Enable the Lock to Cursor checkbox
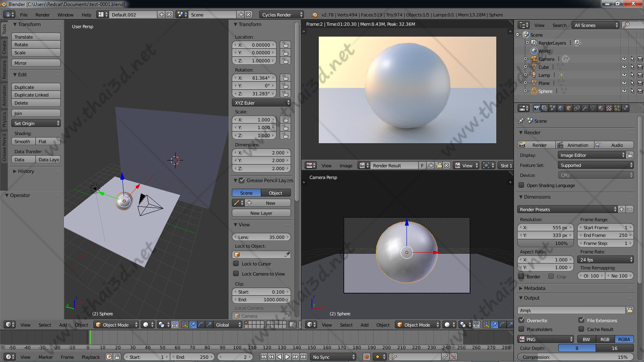The height and width of the screenshot is (362, 644). click(236, 264)
